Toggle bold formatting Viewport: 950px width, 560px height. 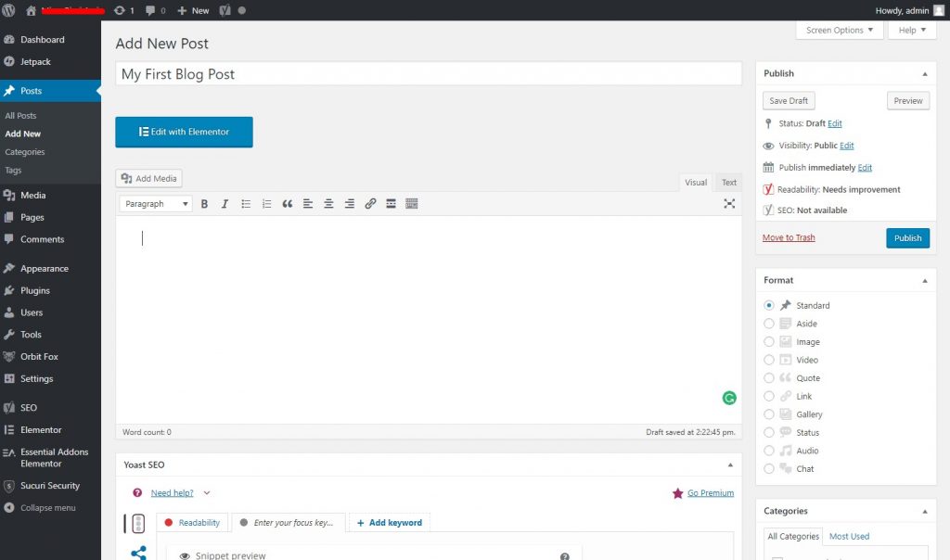pyautogui.click(x=204, y=204)
